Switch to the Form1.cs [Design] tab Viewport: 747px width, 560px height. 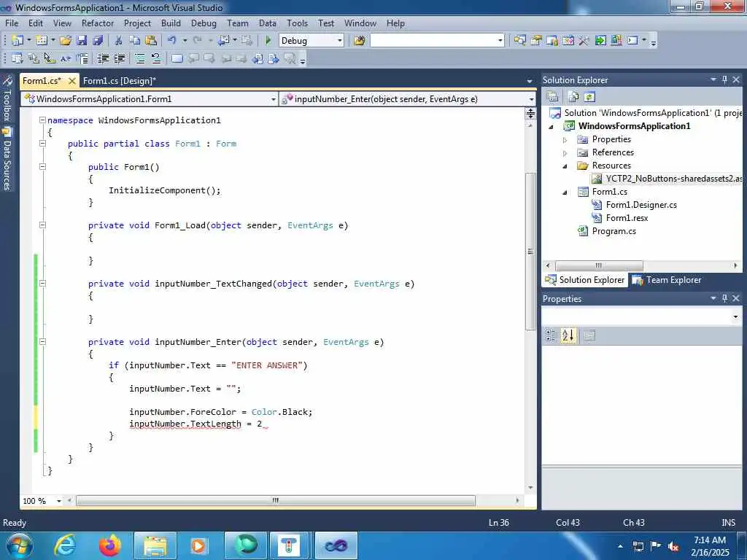click(120, 80)
